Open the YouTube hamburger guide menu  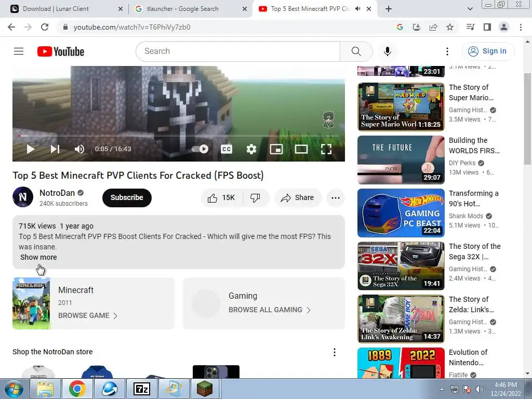(19, 51)
